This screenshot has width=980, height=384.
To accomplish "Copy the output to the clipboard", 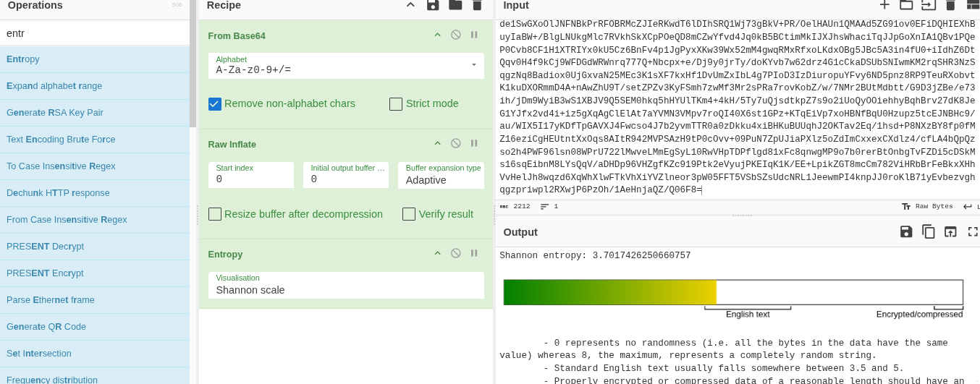I will 929,231.
